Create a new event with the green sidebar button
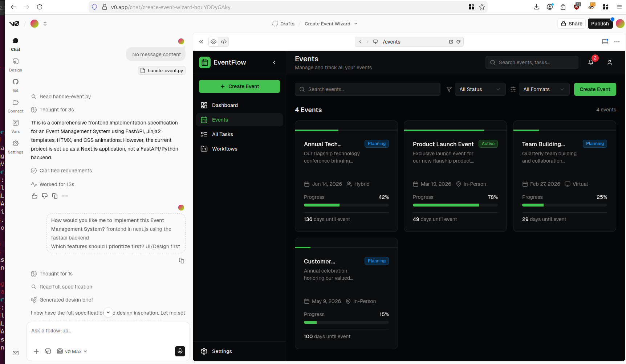Screen dimensions: 626x364 [x=239, y=86]
